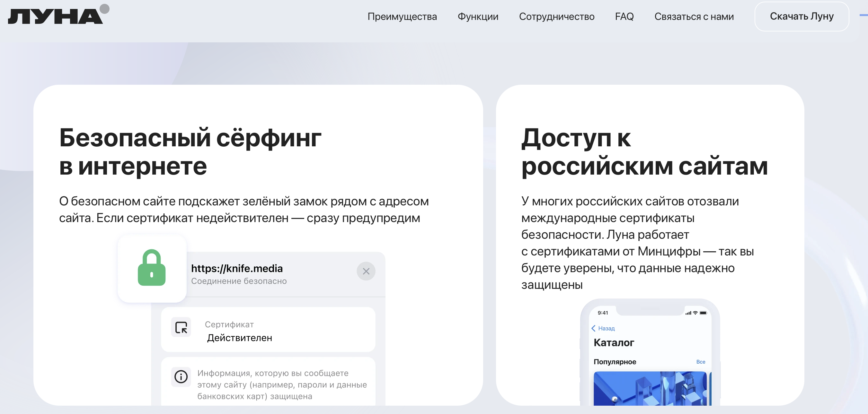
Task: Click the Все link next to Популярное
Action: point(701,362)
